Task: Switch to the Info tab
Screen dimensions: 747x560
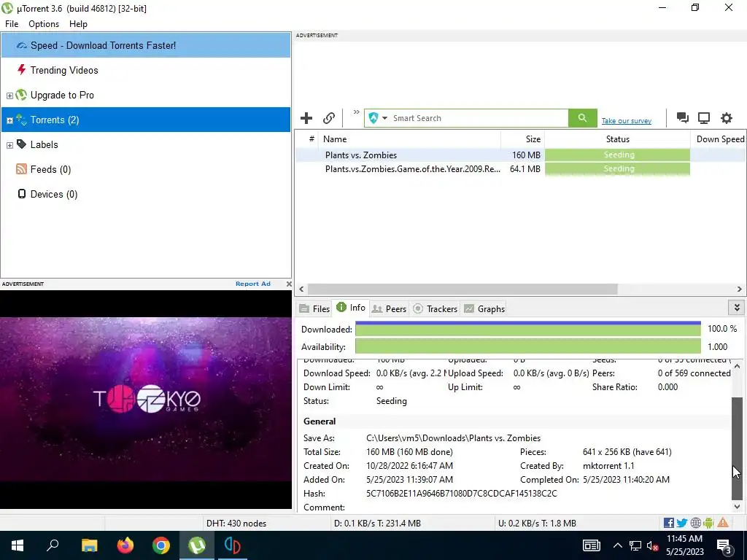Action: click(x=351, y=308)
